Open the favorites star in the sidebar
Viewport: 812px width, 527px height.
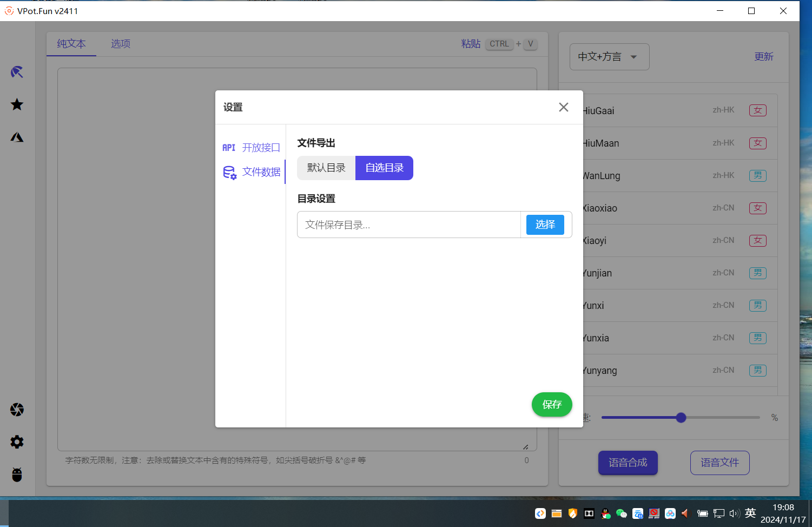(x=16, y=104)
